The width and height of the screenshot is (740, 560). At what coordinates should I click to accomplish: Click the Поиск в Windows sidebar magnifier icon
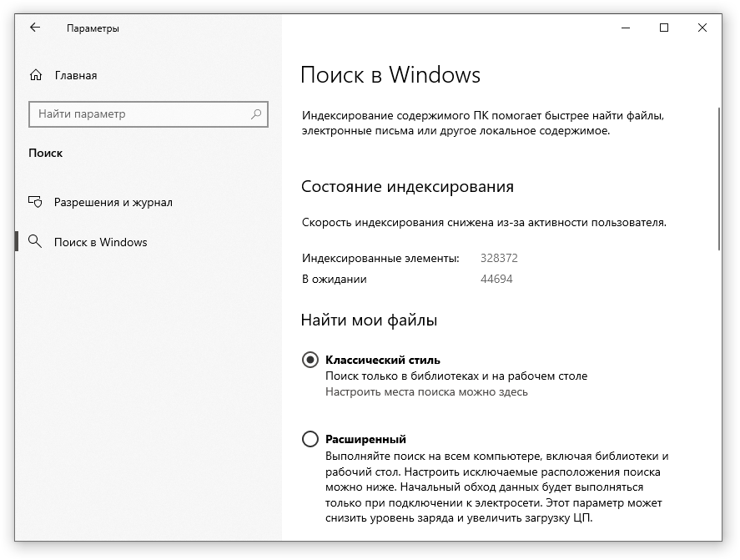(35, 242)
